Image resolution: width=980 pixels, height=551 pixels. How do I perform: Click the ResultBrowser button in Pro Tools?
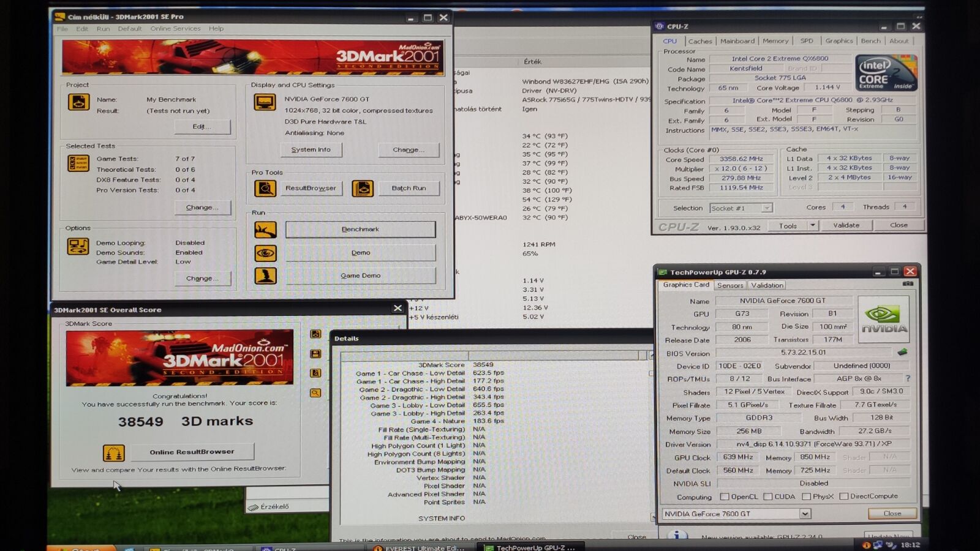coord(311,189)
